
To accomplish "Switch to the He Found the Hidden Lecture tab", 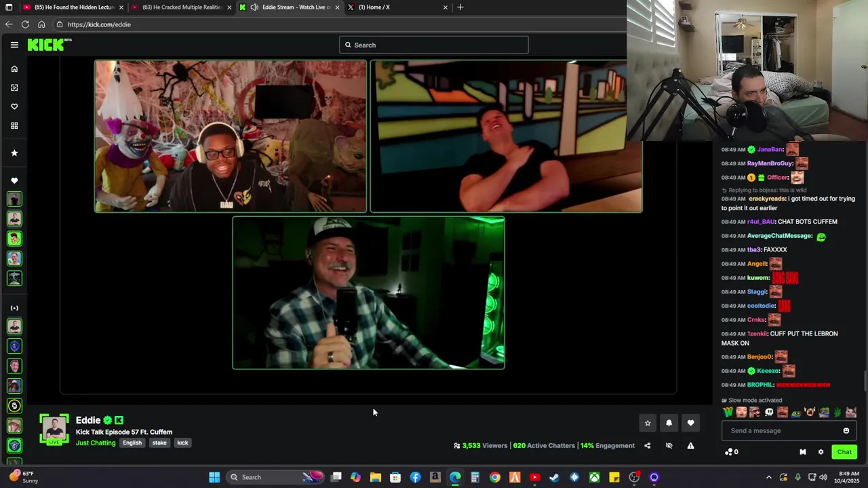I will [x=74, y=7].
